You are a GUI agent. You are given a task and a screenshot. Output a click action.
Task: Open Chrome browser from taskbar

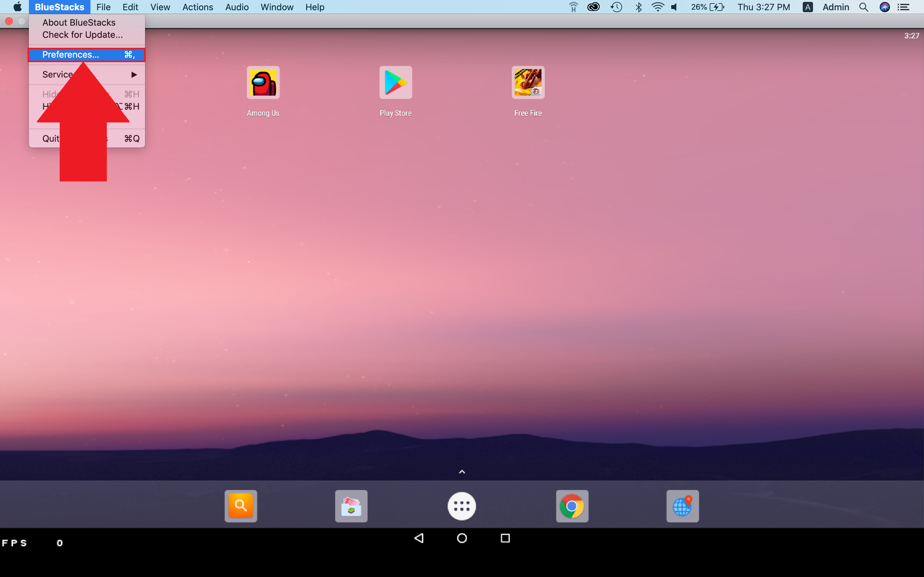[572, 505]
